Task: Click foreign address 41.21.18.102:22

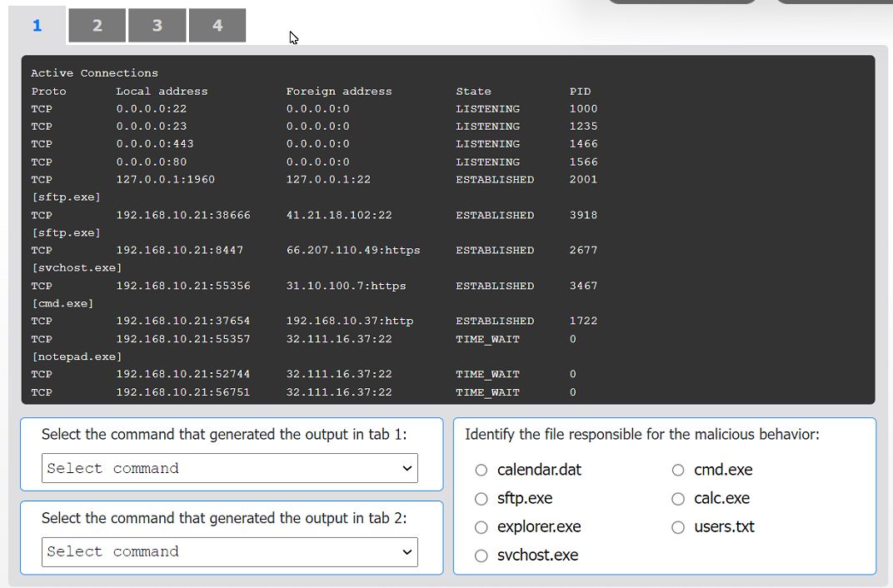Action: click(339, 215)
